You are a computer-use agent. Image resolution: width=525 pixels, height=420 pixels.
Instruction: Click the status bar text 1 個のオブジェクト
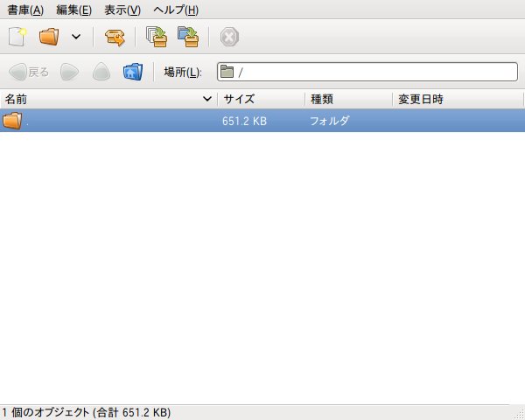[46, 412]
